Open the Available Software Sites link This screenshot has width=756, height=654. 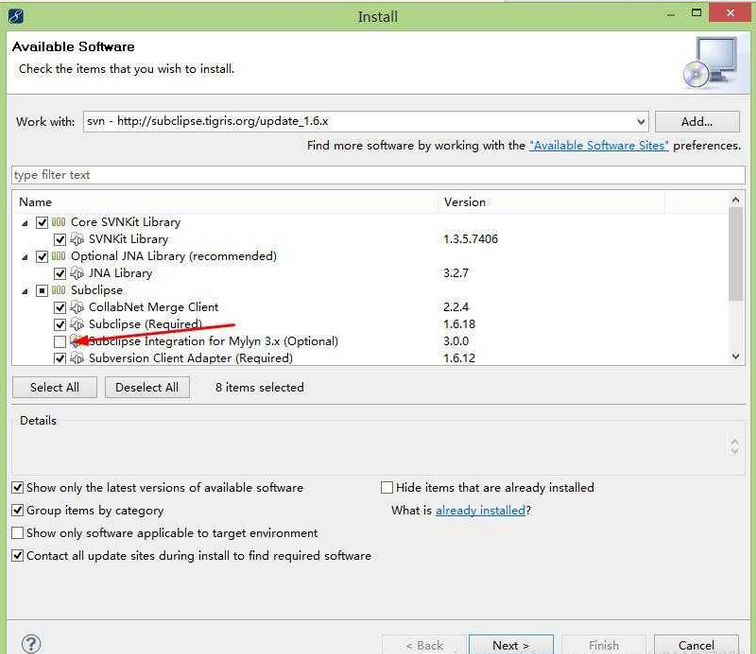(x=599, y=146)
